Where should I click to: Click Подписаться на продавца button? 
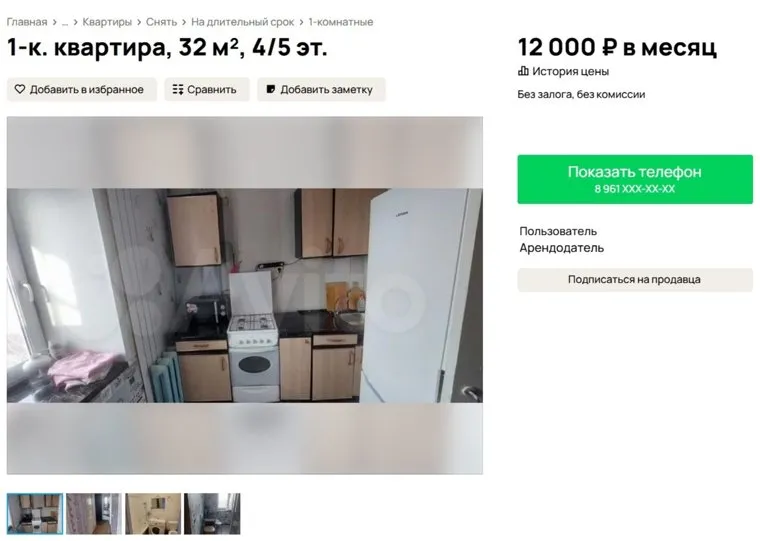coord(635,280)
